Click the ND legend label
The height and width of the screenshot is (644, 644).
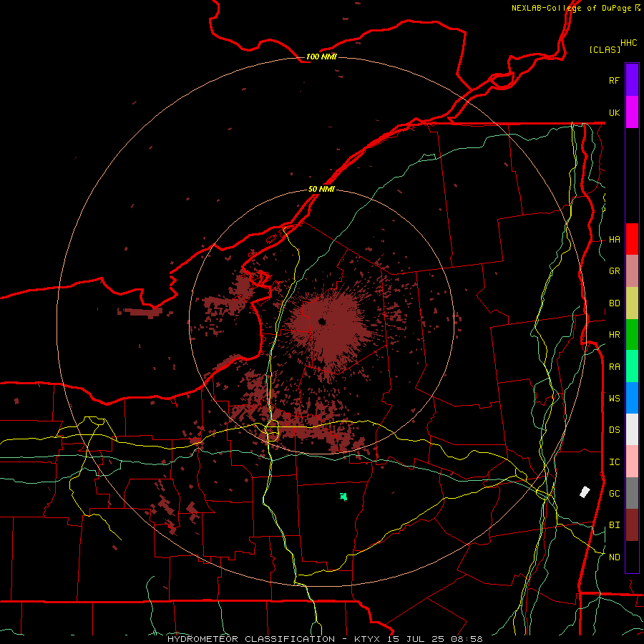tap(615, 557)
